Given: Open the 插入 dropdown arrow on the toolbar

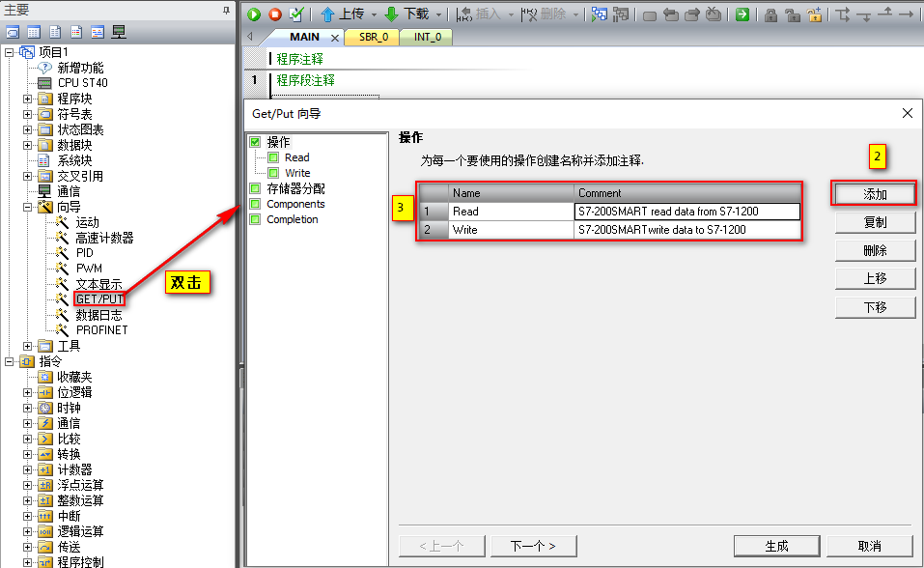Looking at the screenshot, I should [x=511, y=14].
